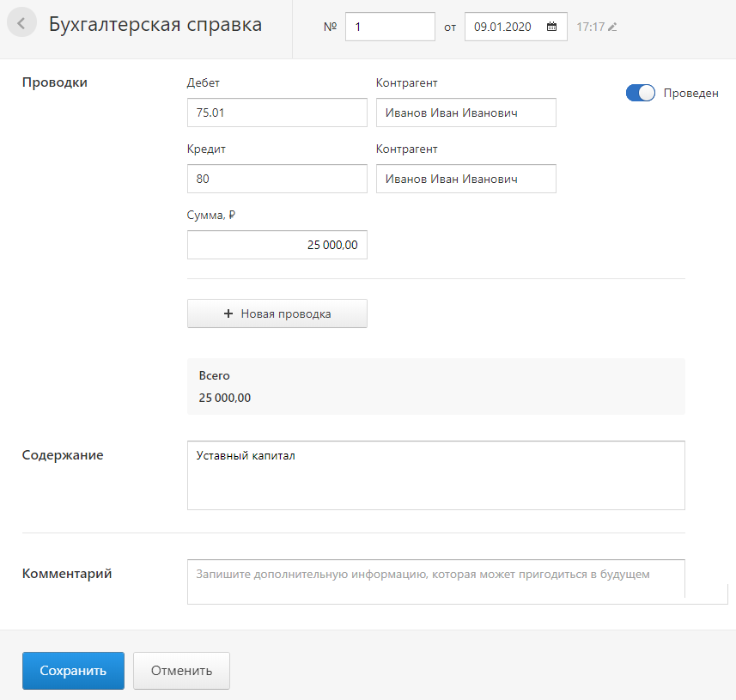736x700 pixels.
Task: Click the back arrow icon next to Бухгалтерская справка
Action: pyautogui.click(x=21, y=23)
